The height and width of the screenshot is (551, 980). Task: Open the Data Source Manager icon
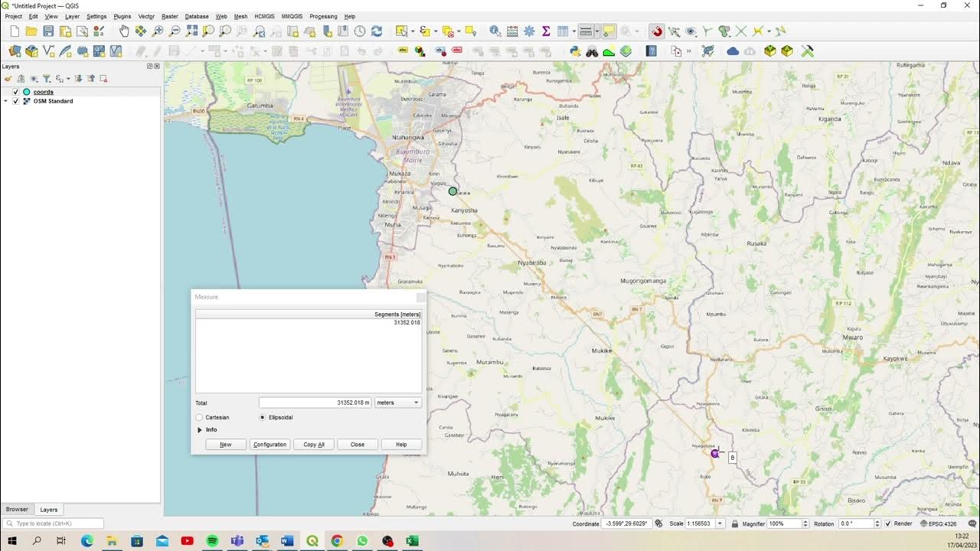(15, 51)
